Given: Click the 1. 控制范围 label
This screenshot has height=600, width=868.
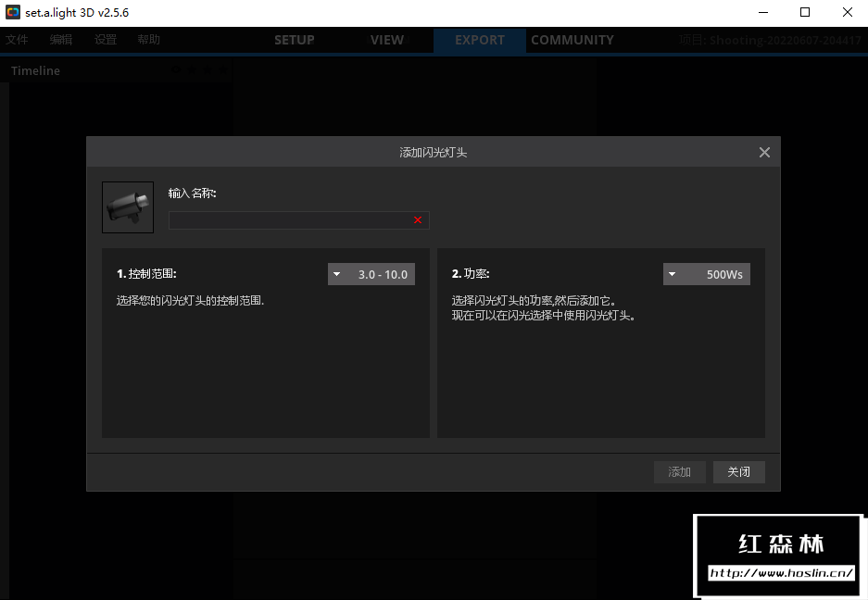Looking at the screenshot, I should click(146, 273).
